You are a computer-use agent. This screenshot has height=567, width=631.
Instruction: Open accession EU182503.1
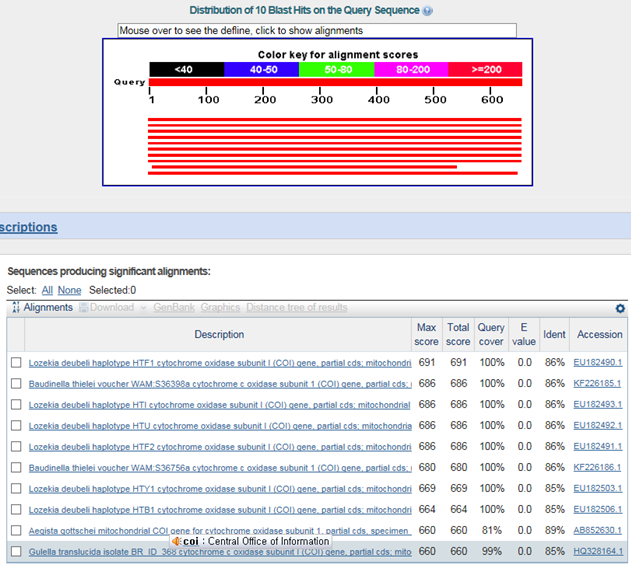coord(598,488)
